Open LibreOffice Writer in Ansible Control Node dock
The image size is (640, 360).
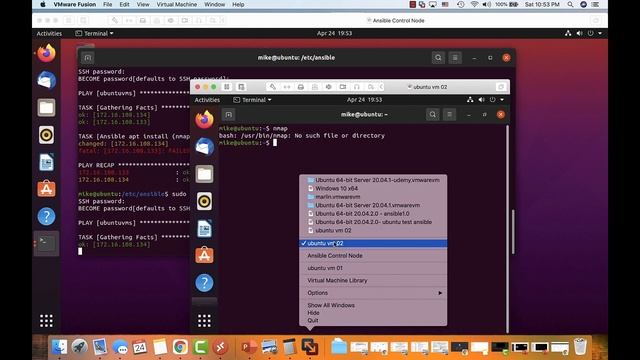(47, 162)
